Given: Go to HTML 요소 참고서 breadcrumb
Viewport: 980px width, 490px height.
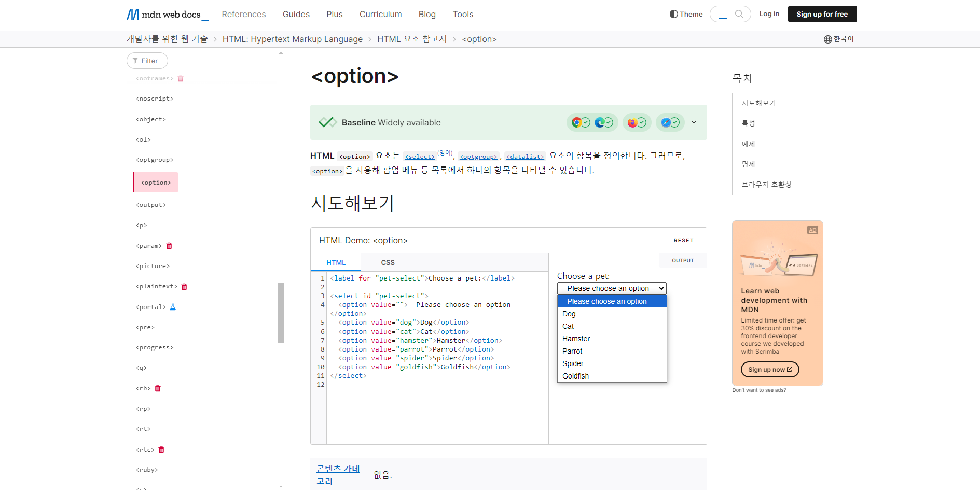Looking at the screenshot, I should coord(412,39).
